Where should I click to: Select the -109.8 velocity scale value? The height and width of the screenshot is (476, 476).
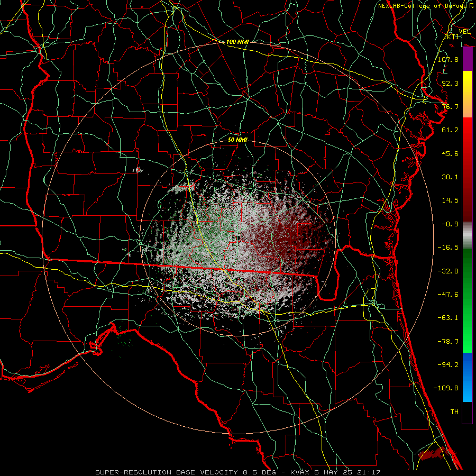pyautogui.click(x=446, y=388)
